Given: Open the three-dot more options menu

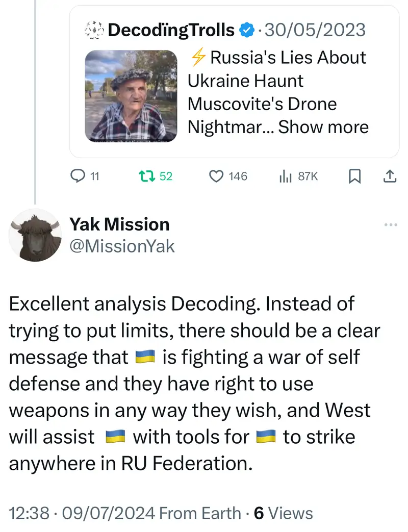Looking at the screenshot, I should [390, 225].
